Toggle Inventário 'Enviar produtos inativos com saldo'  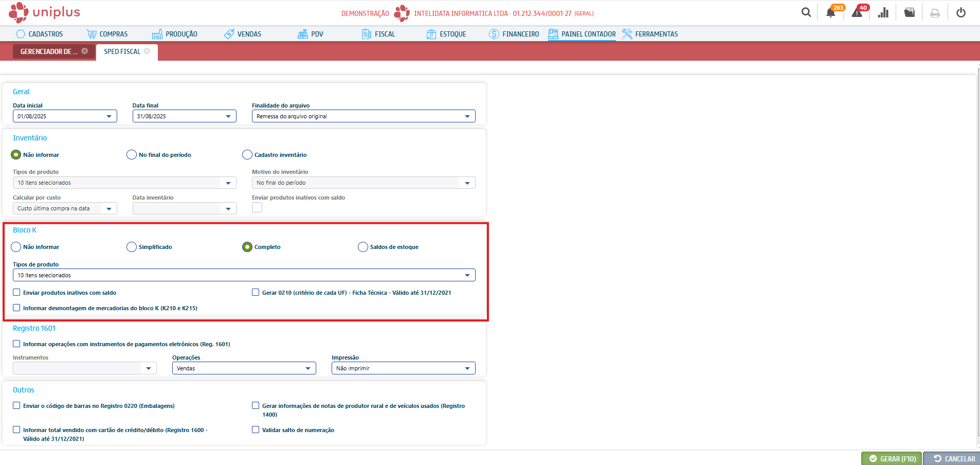pyautogui.click(x=257, y=207)
